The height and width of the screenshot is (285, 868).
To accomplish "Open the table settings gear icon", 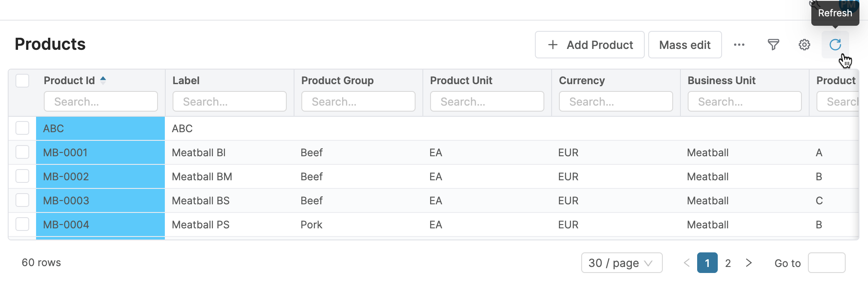I will coord(804,45).
